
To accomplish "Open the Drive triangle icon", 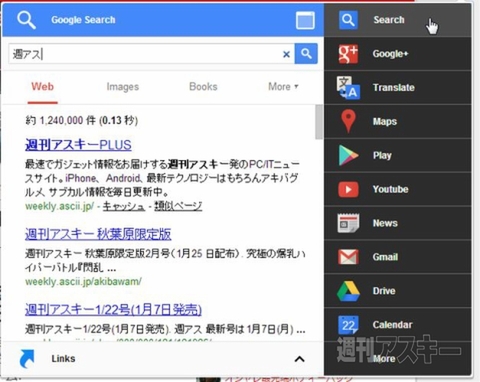I will 348,291.
